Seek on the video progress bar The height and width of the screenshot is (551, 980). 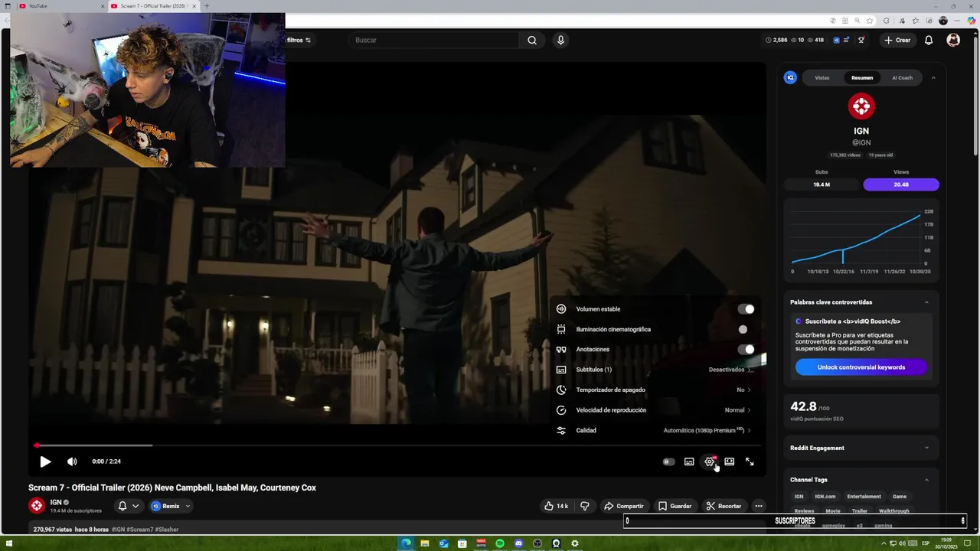(x=397, y=445)
